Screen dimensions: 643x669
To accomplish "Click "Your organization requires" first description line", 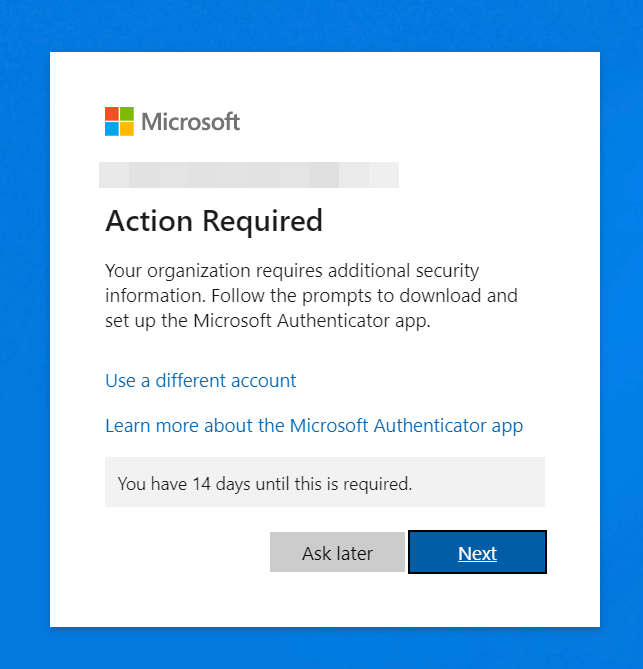I will tap(292, 271).
